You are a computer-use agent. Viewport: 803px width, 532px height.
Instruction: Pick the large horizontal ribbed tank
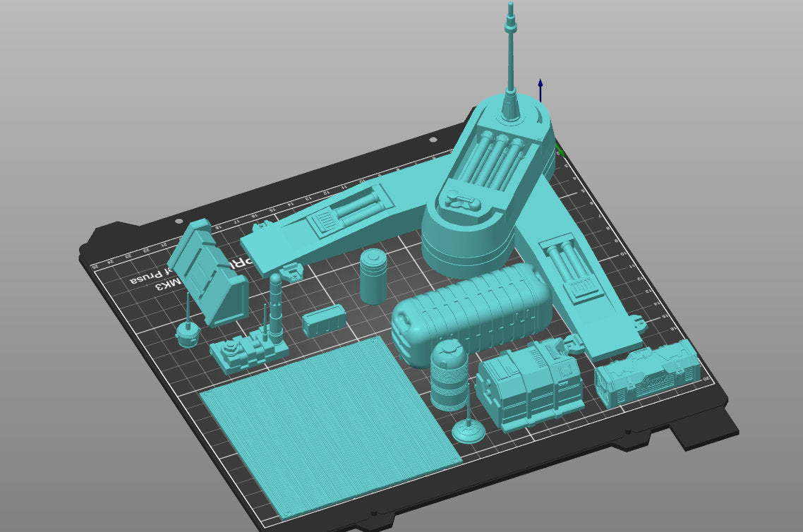473,310
